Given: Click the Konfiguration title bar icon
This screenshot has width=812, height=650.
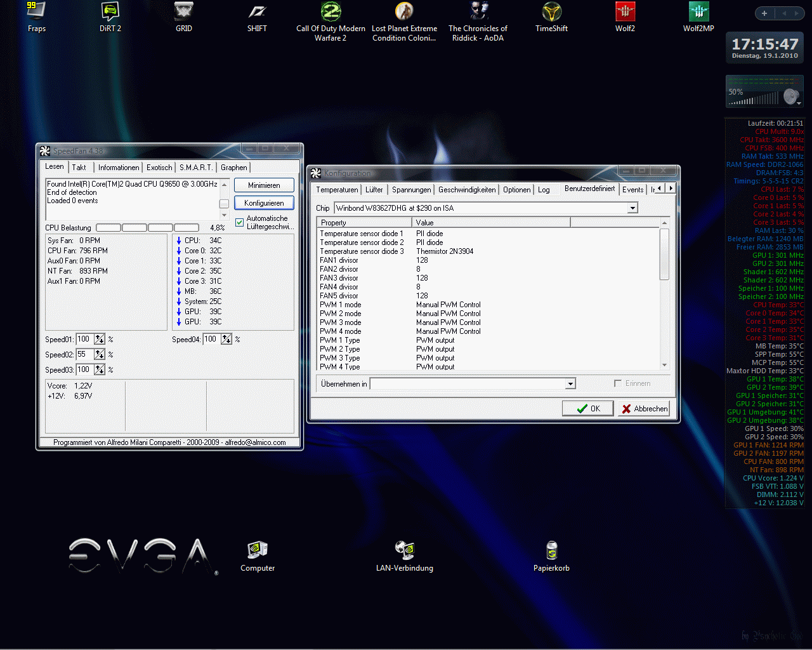Looking at the screenshot, I should coord(316,173).
